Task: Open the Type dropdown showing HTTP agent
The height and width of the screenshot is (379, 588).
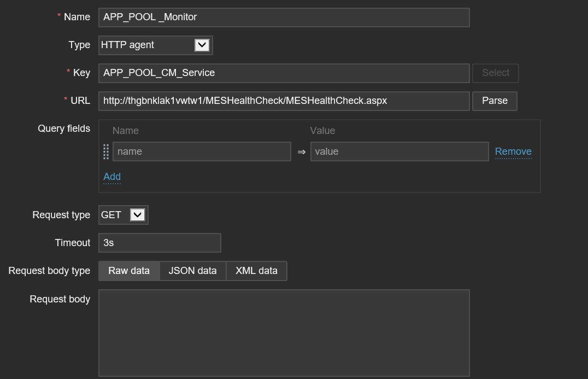Action: click(x=155, y=45)
